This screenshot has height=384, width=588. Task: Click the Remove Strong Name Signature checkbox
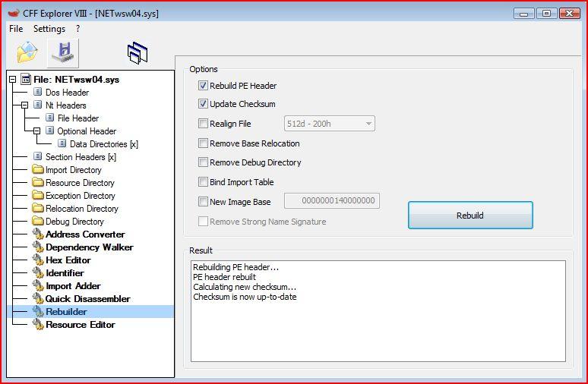click(x=203, y=222)
